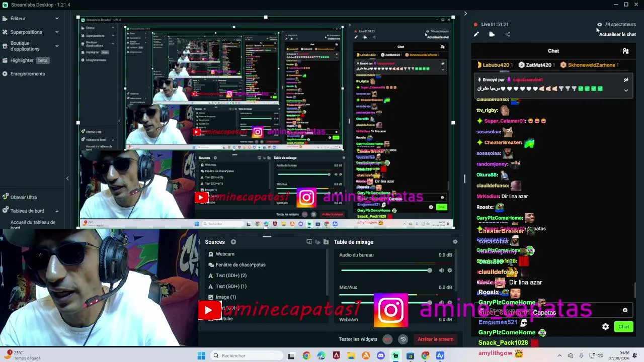644x362 pixels.
Task: Expand the Éditeur chevron
Action: [57, 19]
